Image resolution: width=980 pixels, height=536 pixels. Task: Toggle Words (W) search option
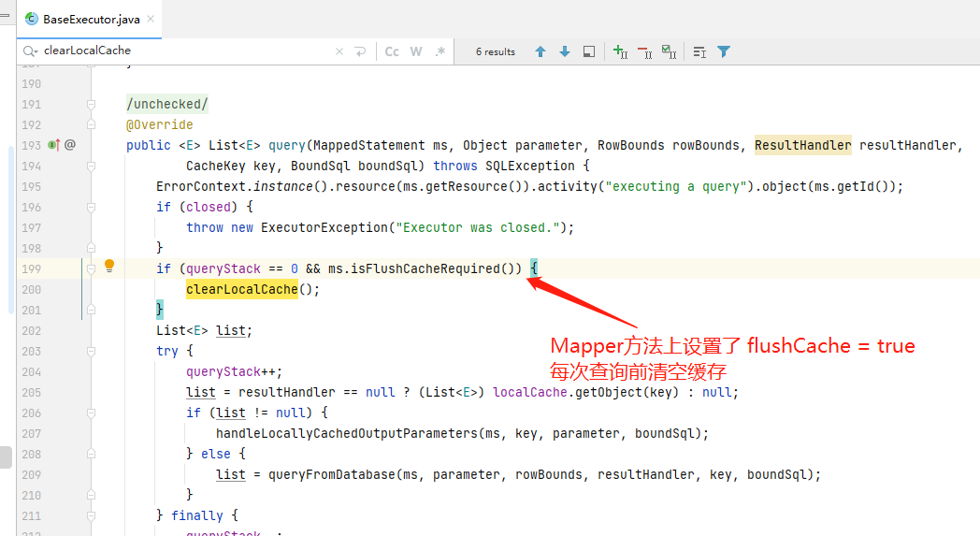coord(416,51)
